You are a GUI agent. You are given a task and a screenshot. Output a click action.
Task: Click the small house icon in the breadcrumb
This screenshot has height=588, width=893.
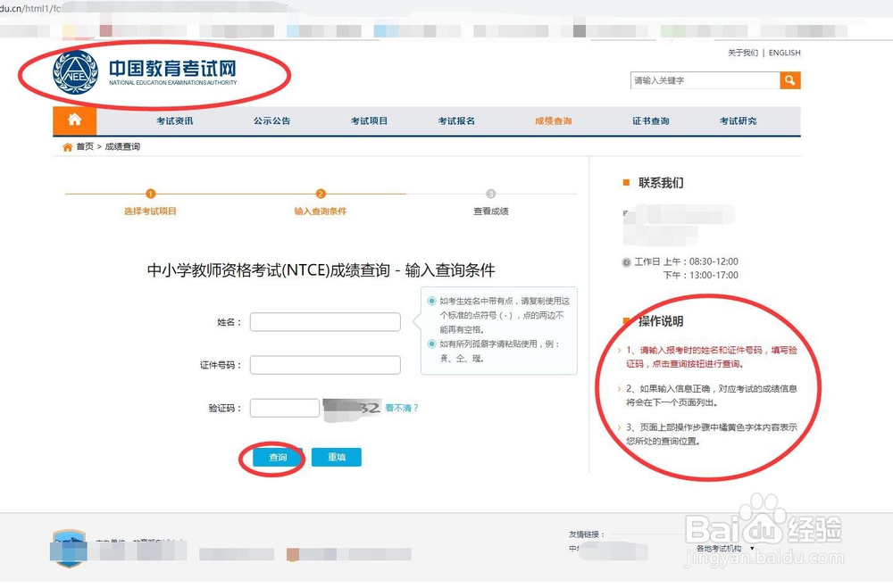(x=66, y=146)
